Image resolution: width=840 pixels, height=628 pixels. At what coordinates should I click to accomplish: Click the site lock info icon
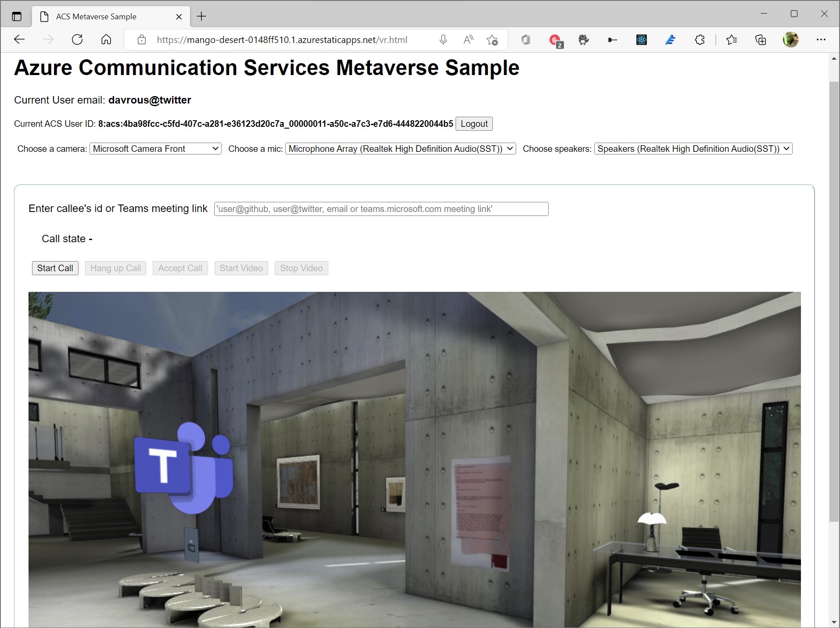pos(142,40)
